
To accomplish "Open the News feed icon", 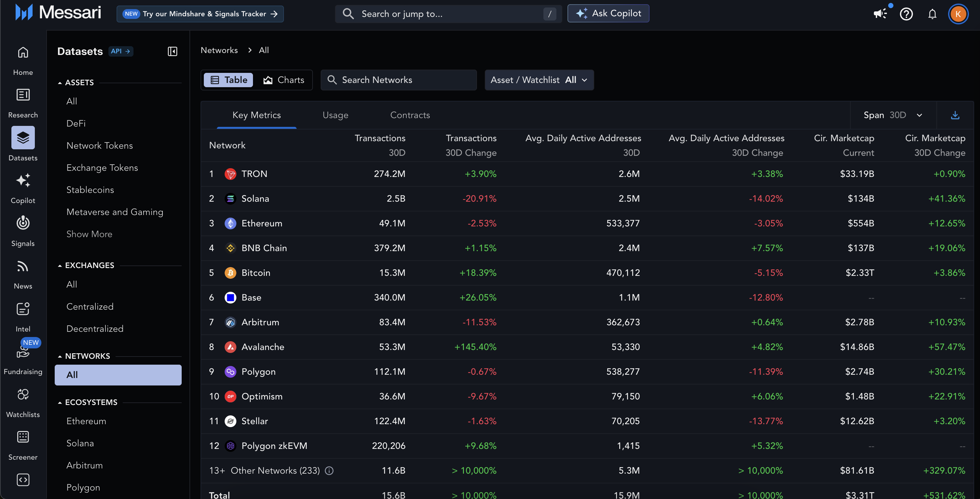I will pyautogui.click(x=23, y=266).
